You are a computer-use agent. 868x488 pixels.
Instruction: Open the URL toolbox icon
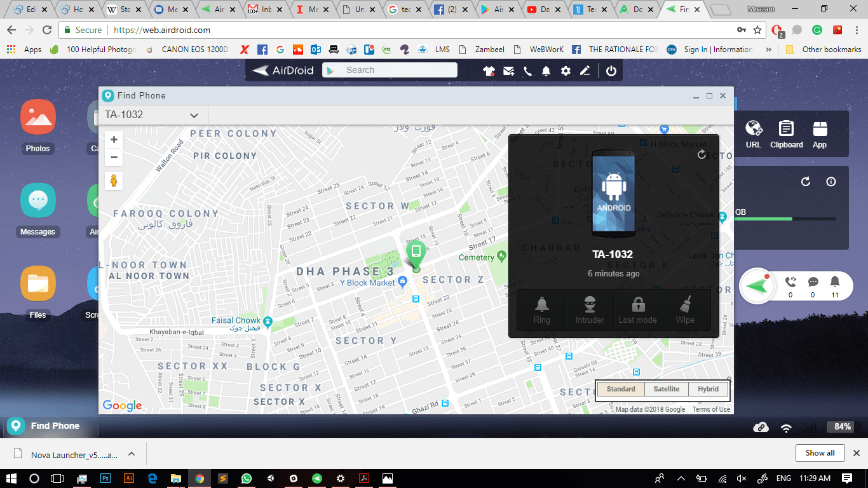click(x=754, y=129)
